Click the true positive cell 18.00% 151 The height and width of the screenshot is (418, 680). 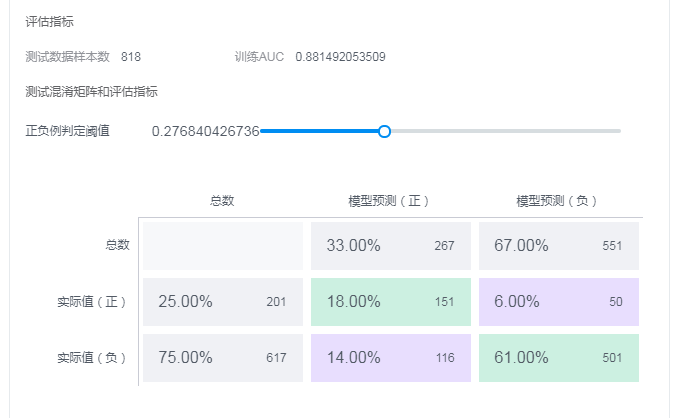391,302
